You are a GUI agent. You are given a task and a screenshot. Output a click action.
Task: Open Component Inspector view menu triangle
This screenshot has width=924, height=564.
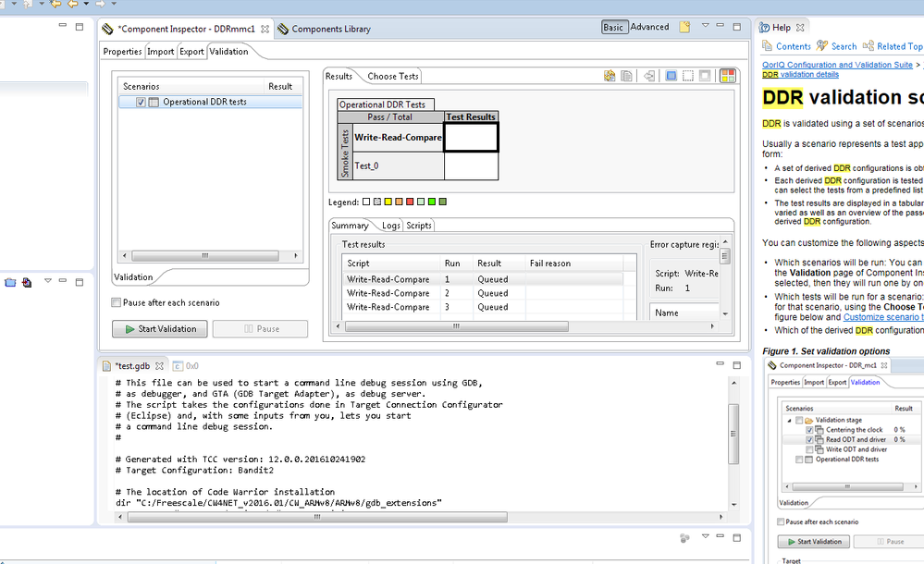(705, 25)
